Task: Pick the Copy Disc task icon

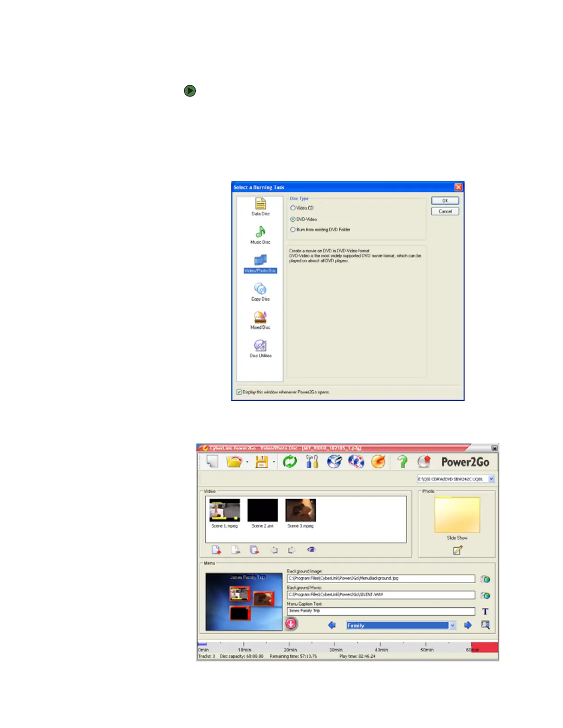Action: (260, 292)
